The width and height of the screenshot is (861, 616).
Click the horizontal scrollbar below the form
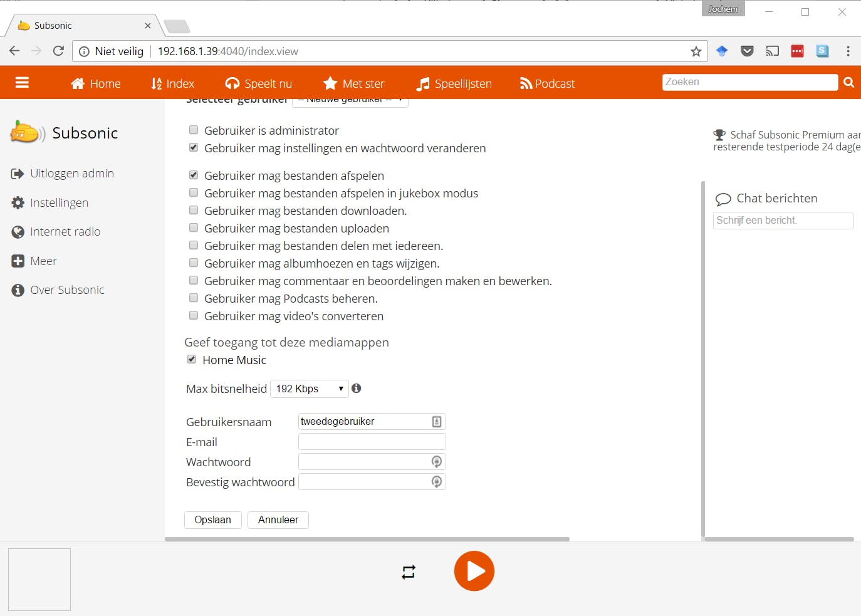(x=367, y=539)
